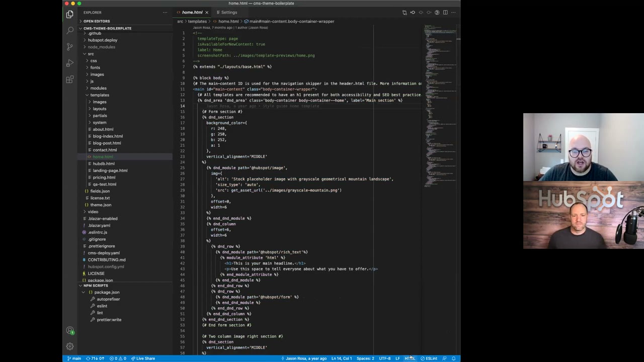Open landing-page.html file
The image size is (644, 362).
tap(110, 170)
